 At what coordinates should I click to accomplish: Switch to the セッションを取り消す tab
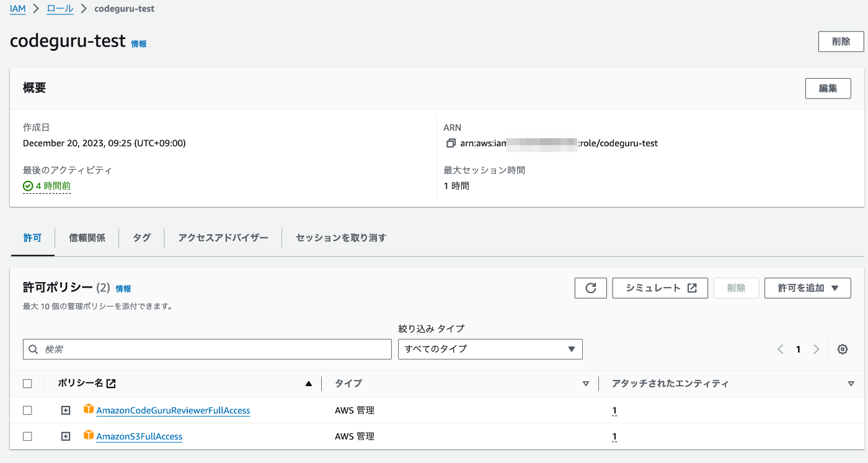pyautogui.click(x=341, y=238)
